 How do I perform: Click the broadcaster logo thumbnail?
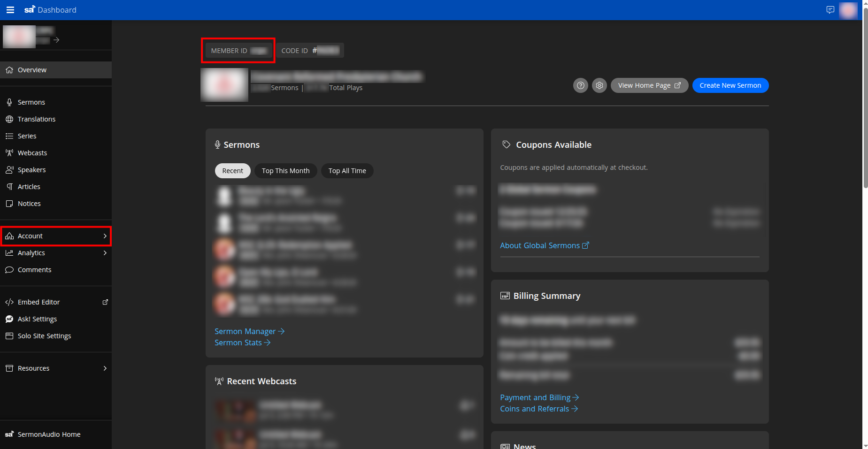tap(224, 85)
